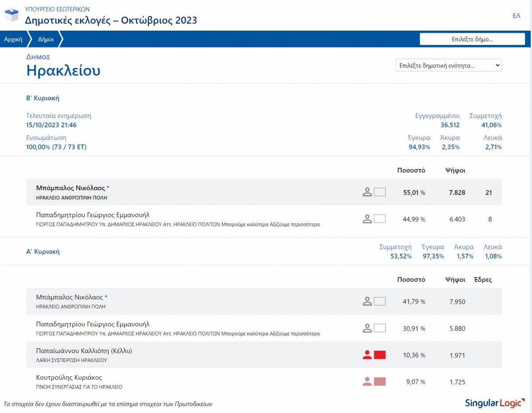
Task: Click person icon for Μπάμπαλος in Α' Κυριακή
Action: [x=367, y=302]
